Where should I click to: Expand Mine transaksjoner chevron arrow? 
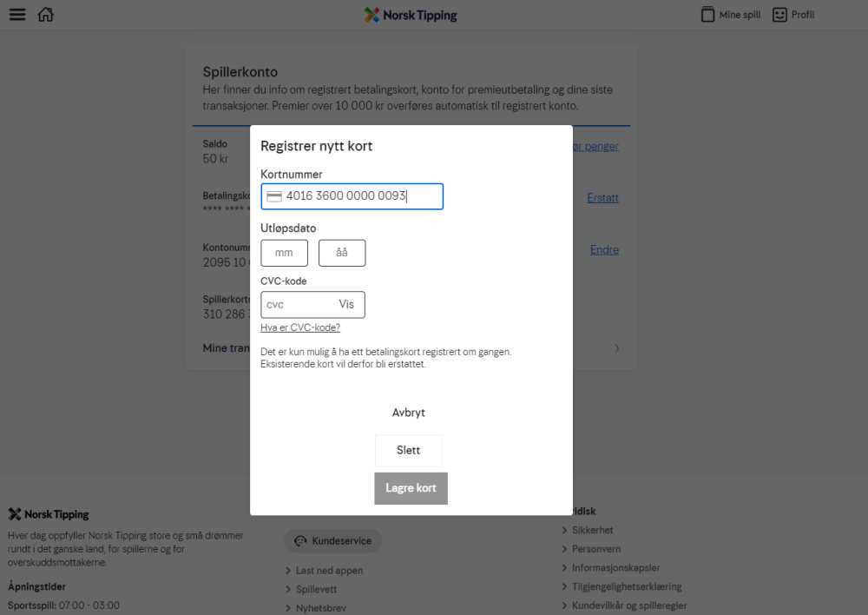[x=616, y=348]
